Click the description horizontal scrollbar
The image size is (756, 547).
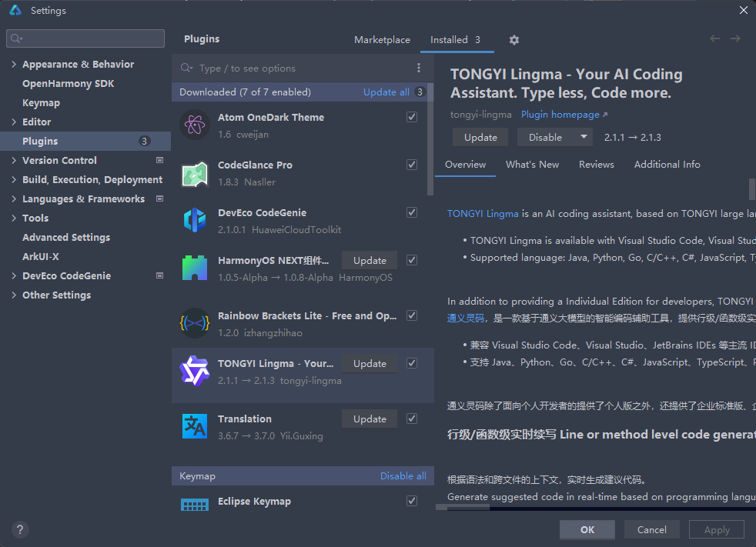click(x=463, y=507)
